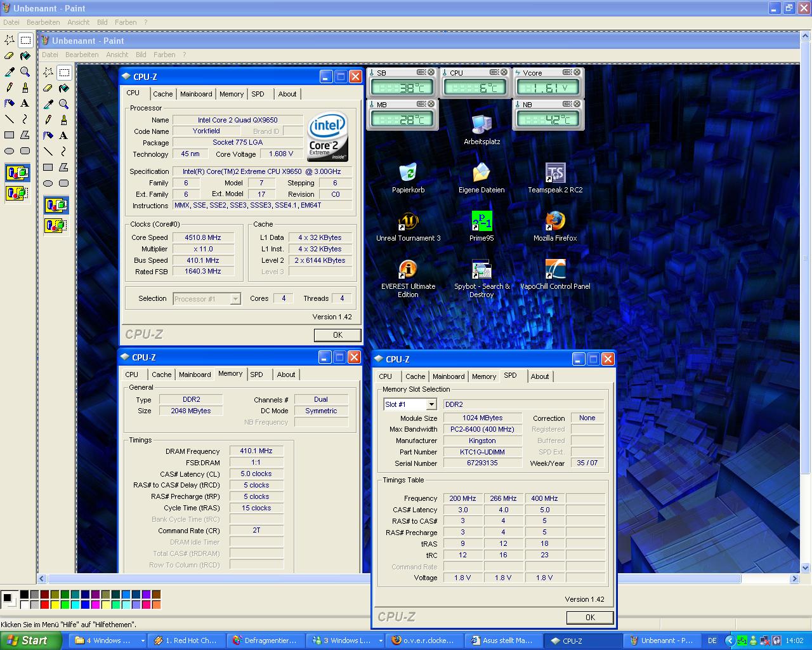Select the Airbrush tool in outer Paint toolbox
Viewport: 812px width, 650px height.
(x=10, y=103)
